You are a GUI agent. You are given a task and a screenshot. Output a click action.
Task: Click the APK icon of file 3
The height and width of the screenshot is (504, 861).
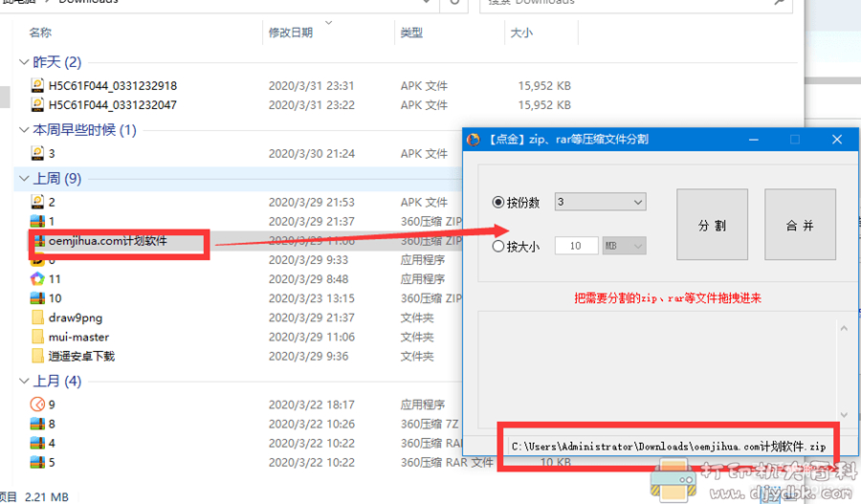pos(37,153)
